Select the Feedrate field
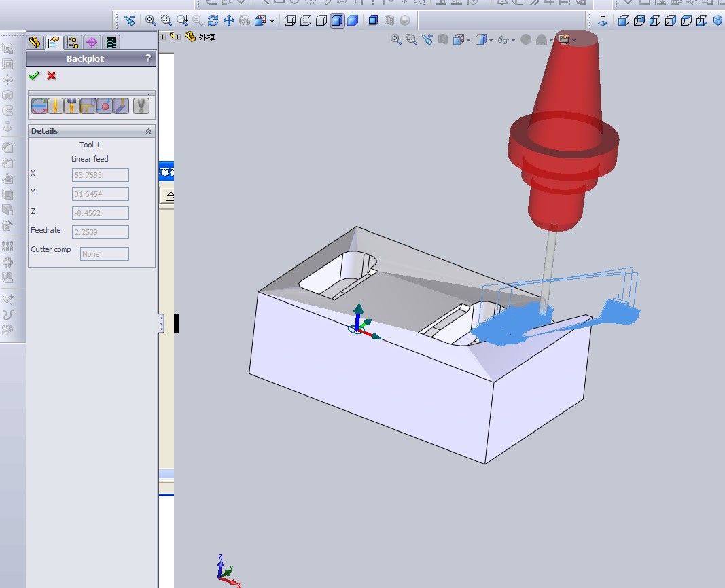This screenshot has height=588, width=725. [101, 232]
